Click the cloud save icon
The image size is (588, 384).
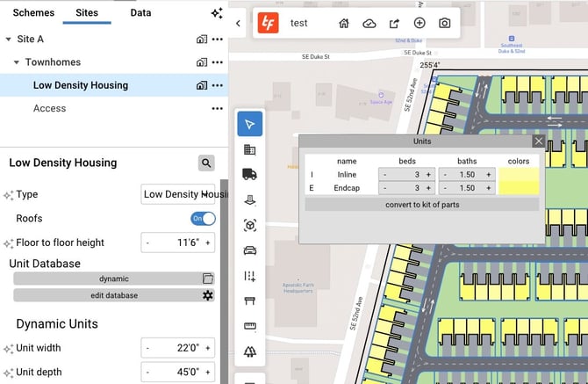(369, 23)
